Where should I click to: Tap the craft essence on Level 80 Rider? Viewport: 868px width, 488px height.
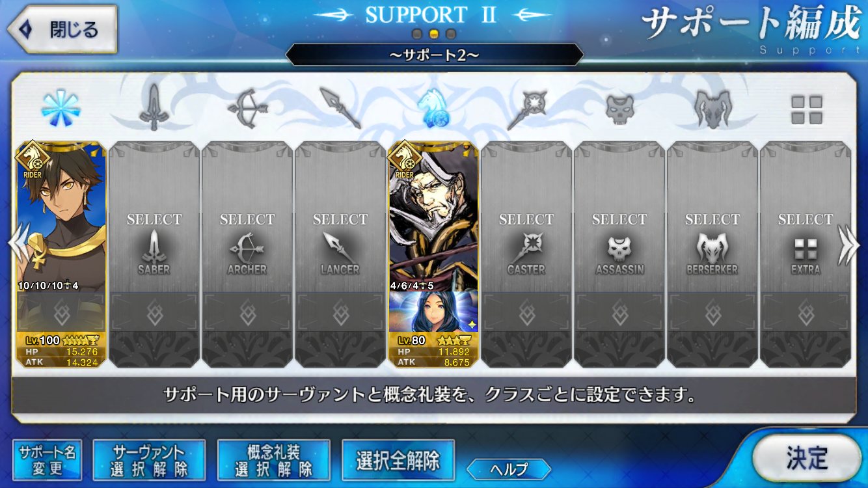pyautogui.click(x=433, y=311)
